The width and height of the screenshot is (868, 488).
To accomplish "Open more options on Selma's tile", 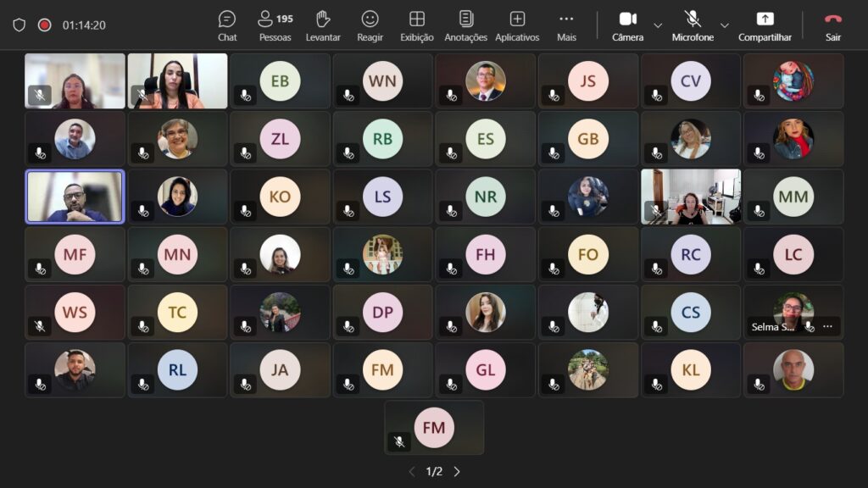I will [827, 327].
